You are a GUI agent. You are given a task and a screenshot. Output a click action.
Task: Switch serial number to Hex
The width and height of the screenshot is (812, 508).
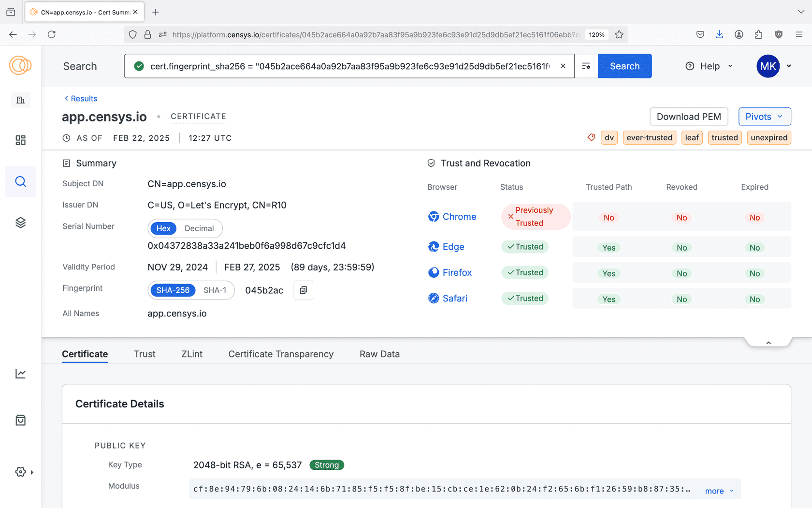[x=163, y=228]
